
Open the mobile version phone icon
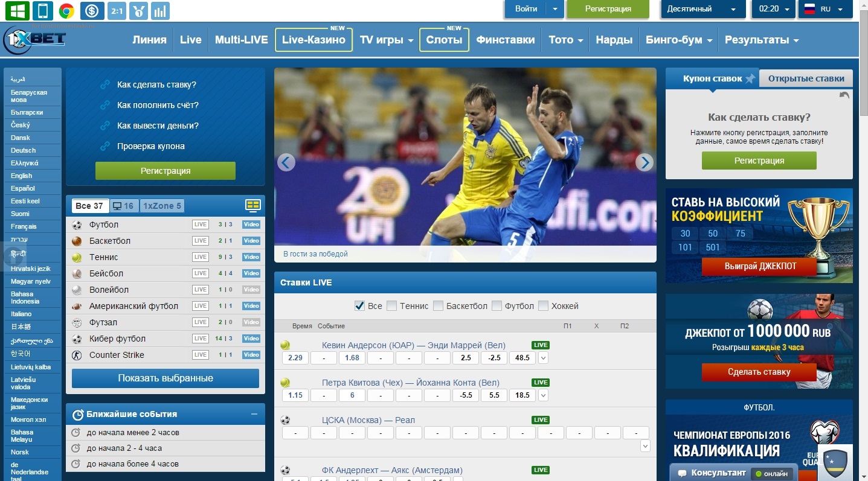pos(42,10)
